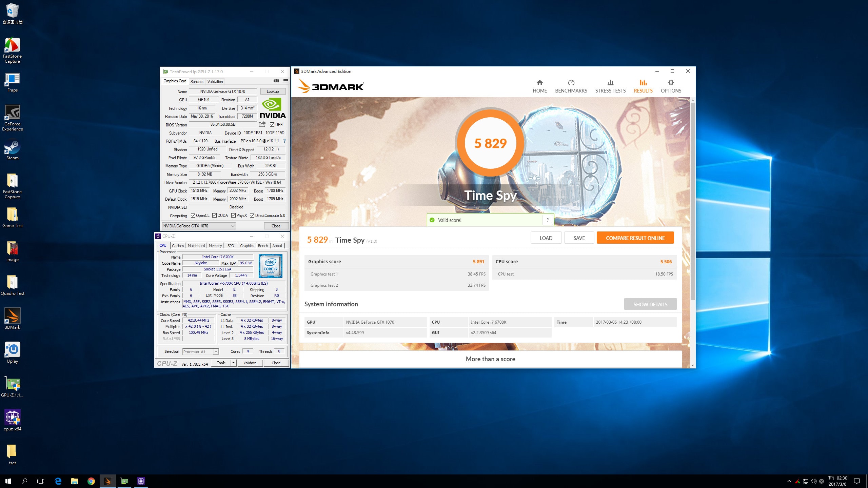This screenshot has width=868, height=488.
Task: Open Task View from the taskbar
Action: [41, 481]
